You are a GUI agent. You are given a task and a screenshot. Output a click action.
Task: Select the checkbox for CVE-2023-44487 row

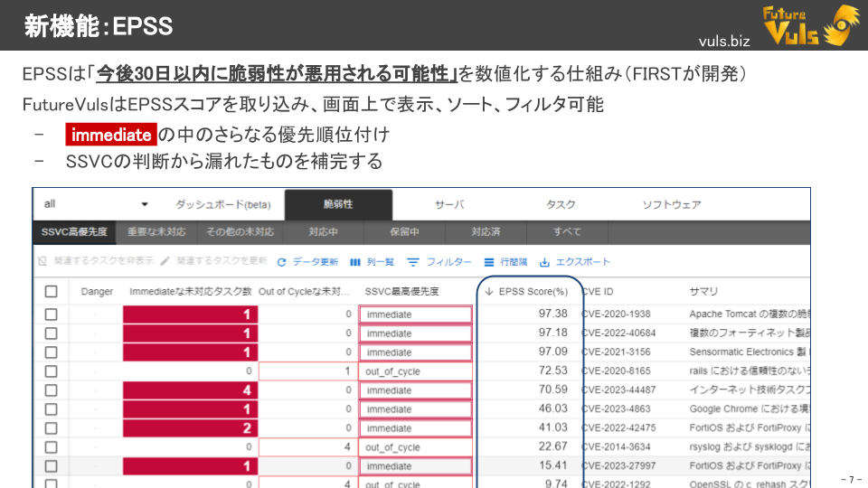(51, 389)
